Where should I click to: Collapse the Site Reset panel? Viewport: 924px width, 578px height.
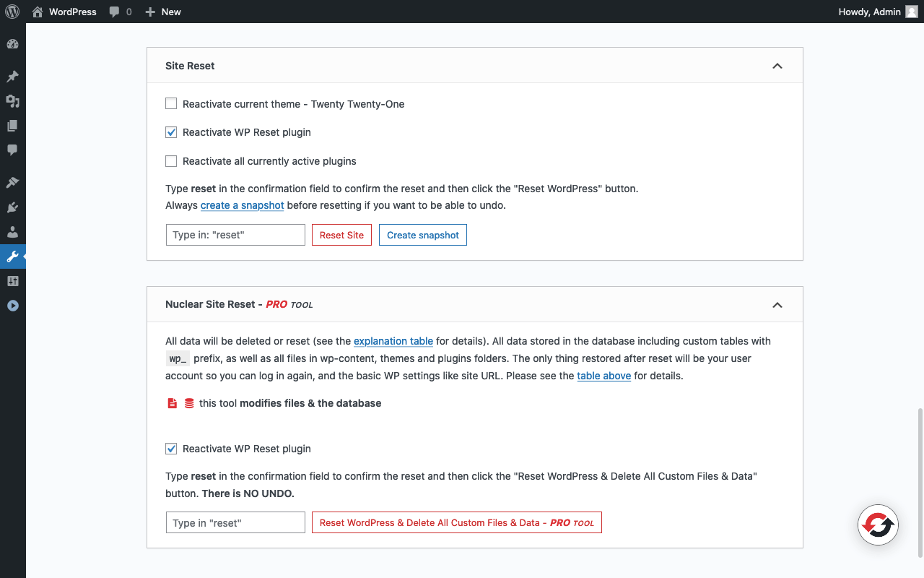[777, 66]
